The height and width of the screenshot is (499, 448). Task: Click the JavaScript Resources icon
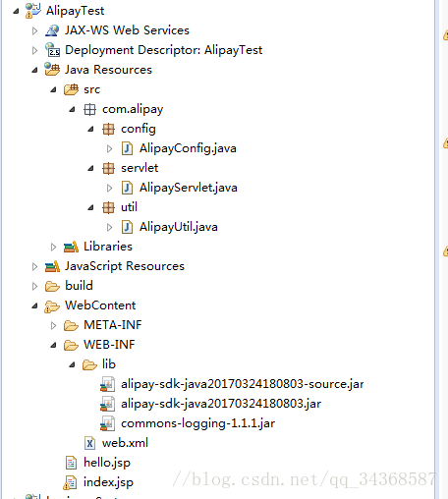tap(52, 266)
